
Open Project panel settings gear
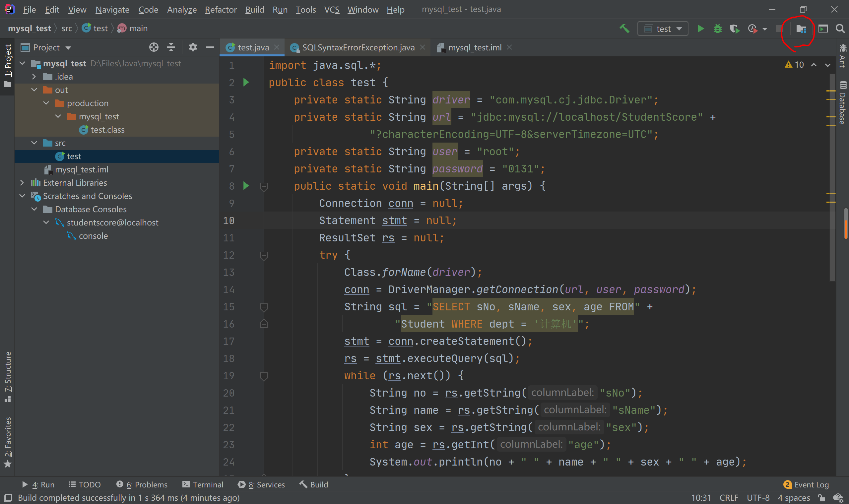(x=193, y=47)
